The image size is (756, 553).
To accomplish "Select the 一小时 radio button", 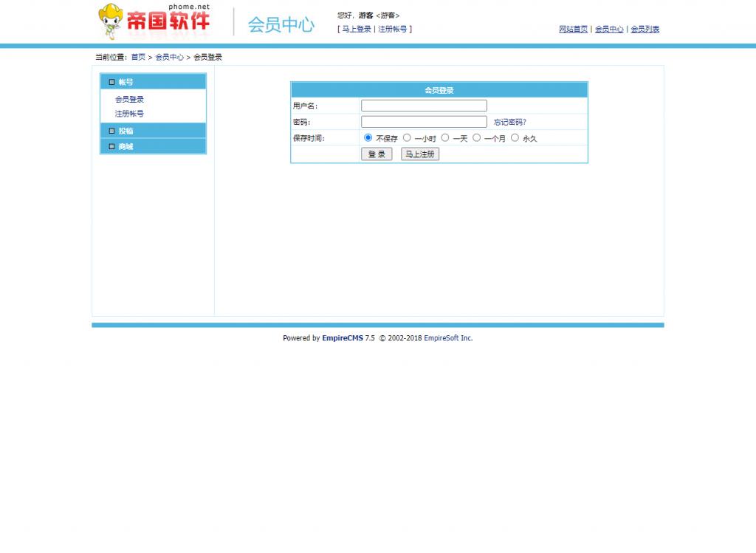I will (407, 138).
